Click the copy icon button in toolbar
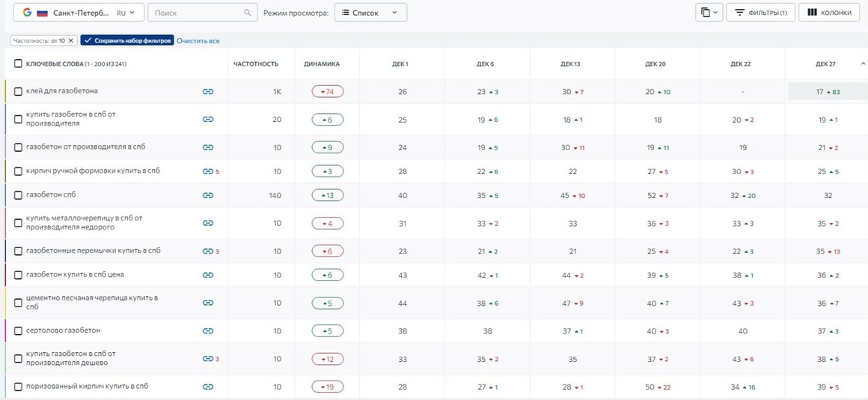This screenshot has width=868, height=400. pyautogui.click(x=709, y=13)
